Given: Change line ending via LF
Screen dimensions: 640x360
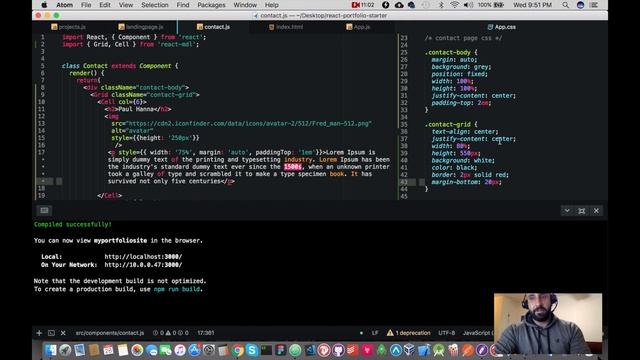Looking at the screenshot, I should 375,333.
